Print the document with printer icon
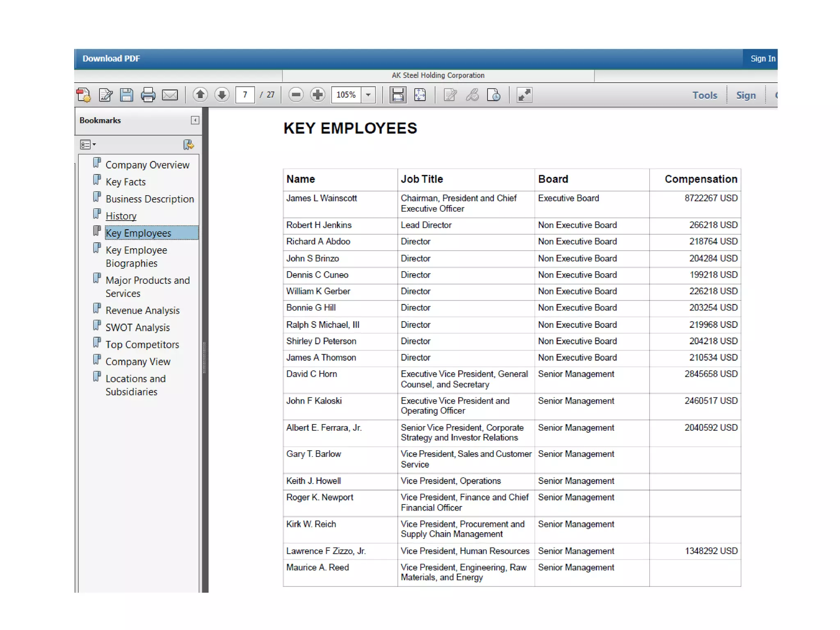The image size is (840, 630). pos(148,95)
